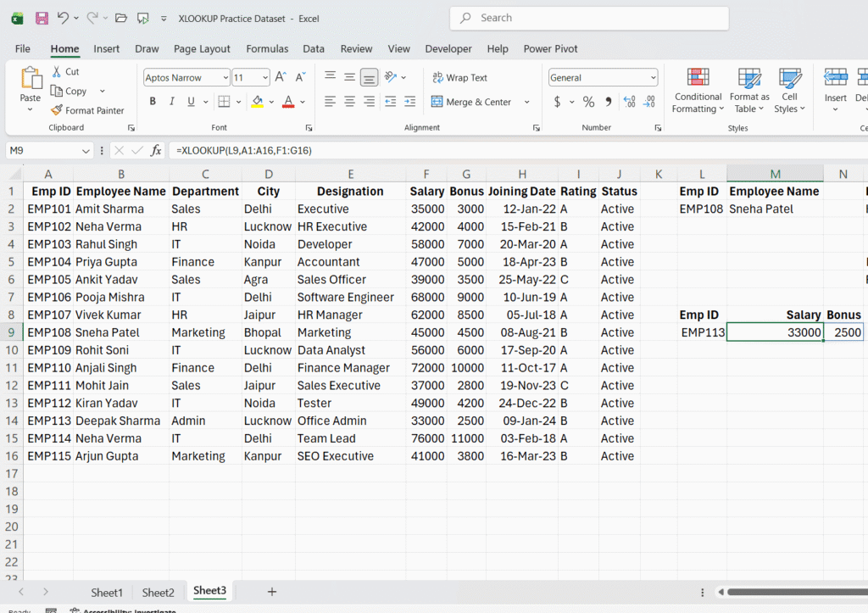
Task: Open Cell Styles gallery
Action: click(x=790, y=91)
